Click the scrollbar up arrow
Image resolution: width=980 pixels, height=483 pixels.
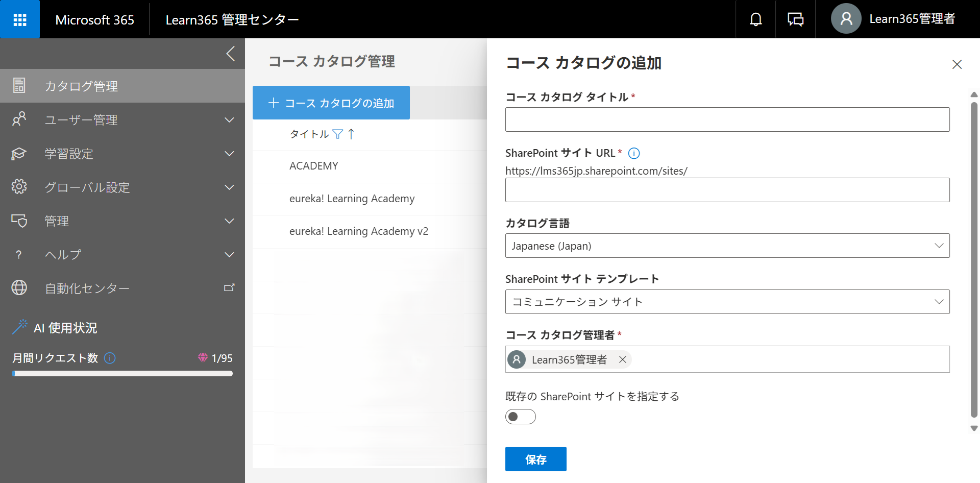point(974,94)
